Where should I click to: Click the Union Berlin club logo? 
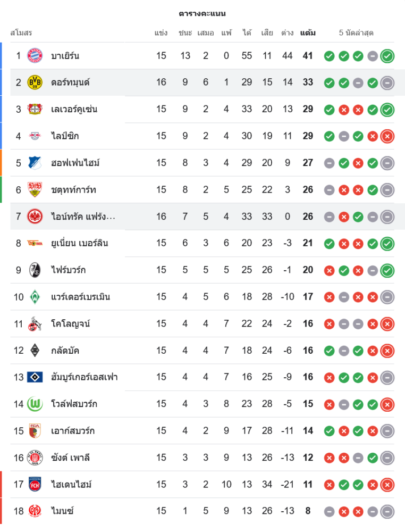[35, 243]
